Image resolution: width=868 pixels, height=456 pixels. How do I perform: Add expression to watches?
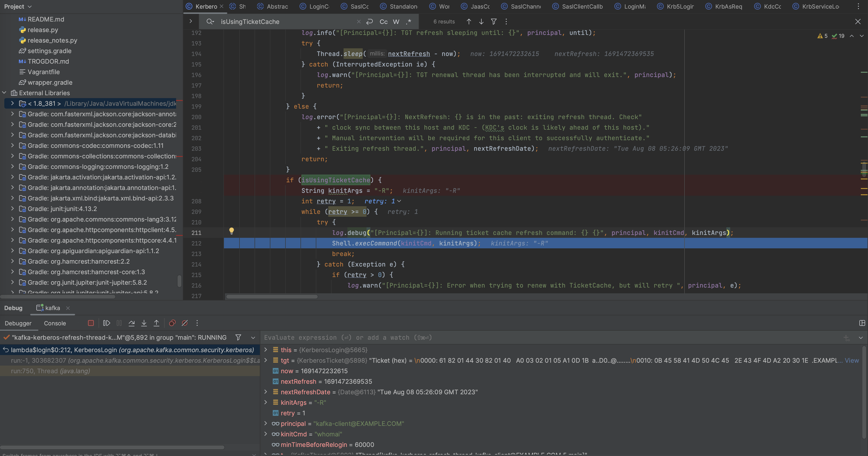pos(846,338)
